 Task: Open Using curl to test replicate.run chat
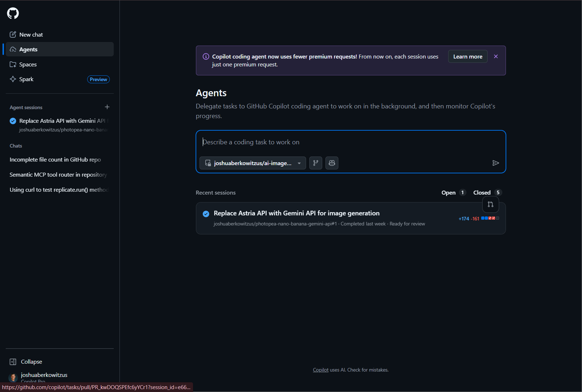(x=59, y=190)
